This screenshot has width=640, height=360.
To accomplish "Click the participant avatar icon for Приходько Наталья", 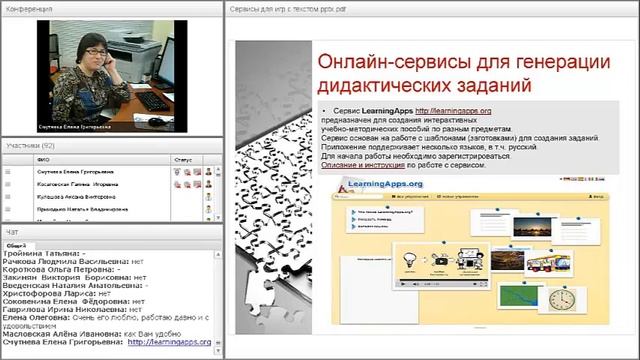I will coord(209,209).
